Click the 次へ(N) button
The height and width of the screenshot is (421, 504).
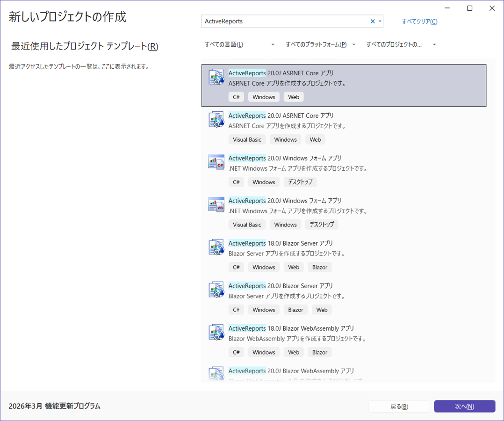[x=464, y=406]
